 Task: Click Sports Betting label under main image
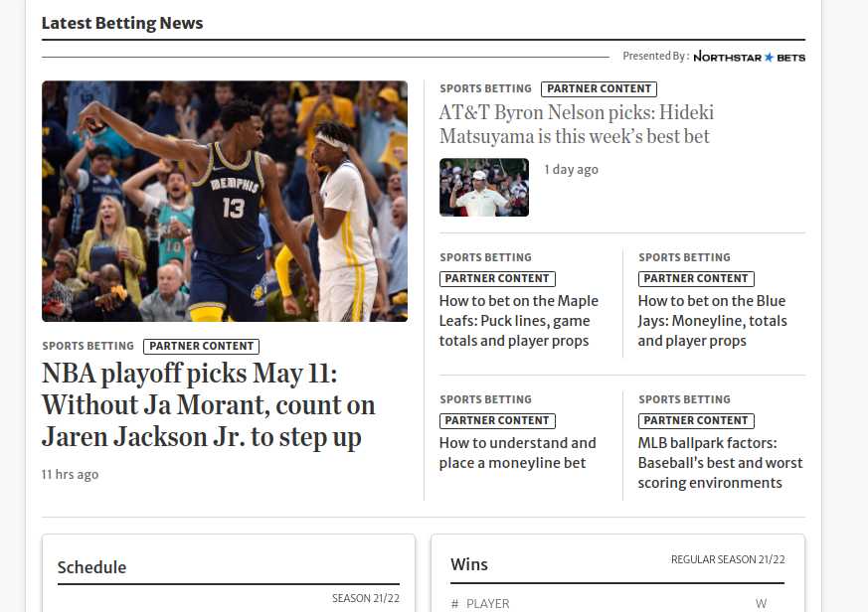coord(88,346)
